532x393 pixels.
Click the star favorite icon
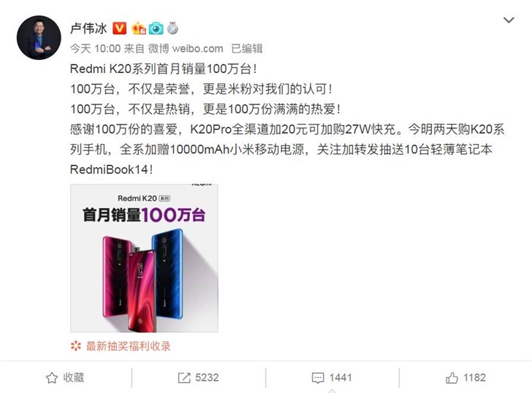pos(52,378)
